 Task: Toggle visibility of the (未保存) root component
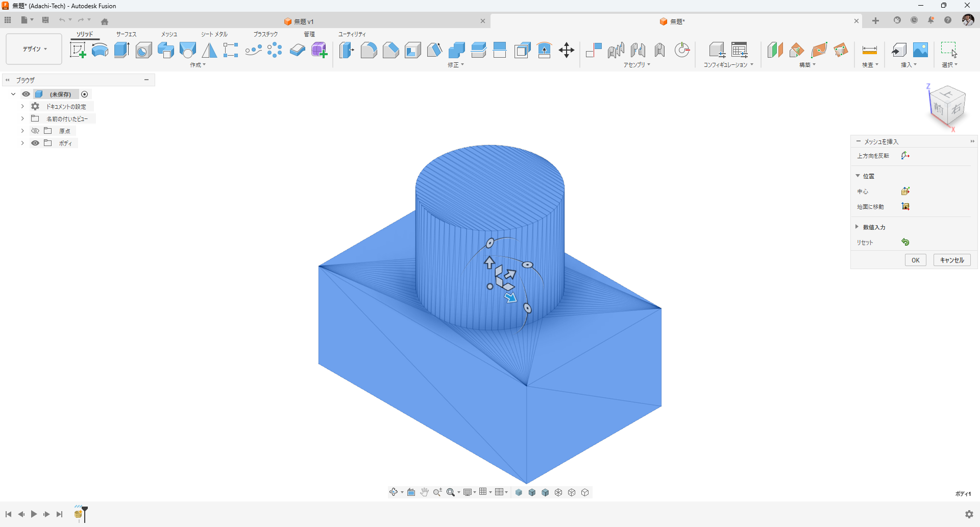pyautogui.click(x=26, y=94)
